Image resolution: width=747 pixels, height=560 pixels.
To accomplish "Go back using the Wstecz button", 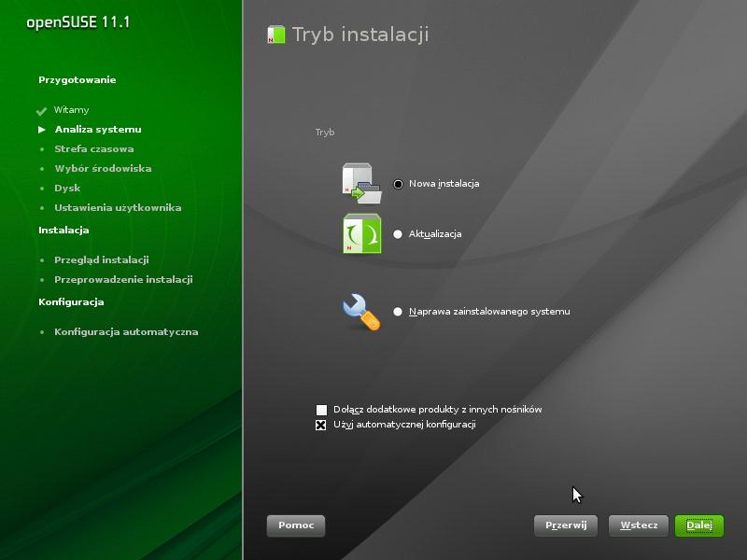I will 639,525.
